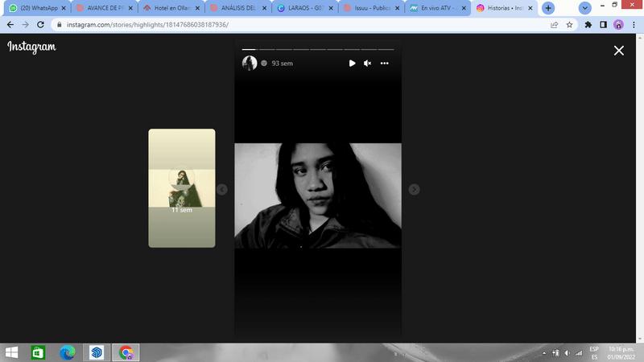Launch Microsoft Edge from the taskbar

68,352
